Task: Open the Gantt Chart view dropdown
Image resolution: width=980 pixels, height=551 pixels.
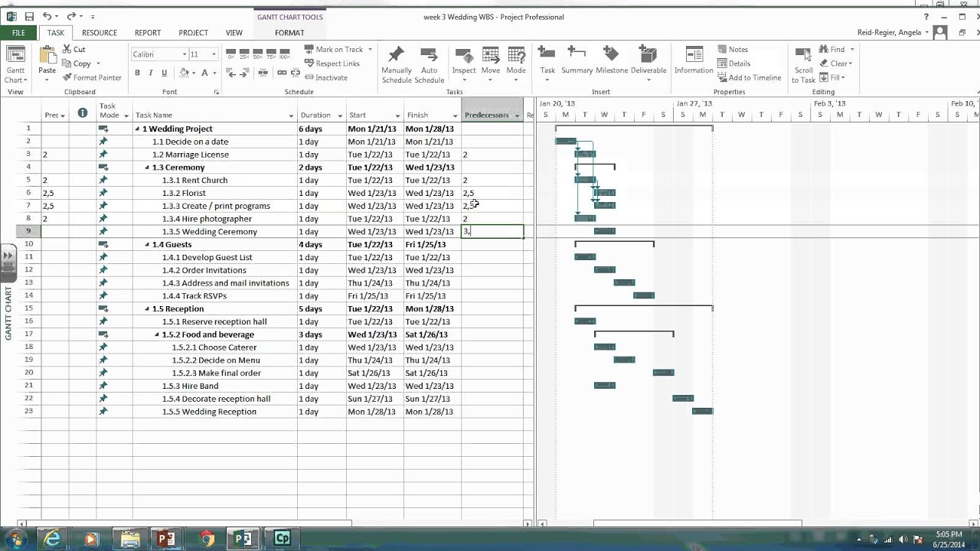Action: [x=15, y=64]
